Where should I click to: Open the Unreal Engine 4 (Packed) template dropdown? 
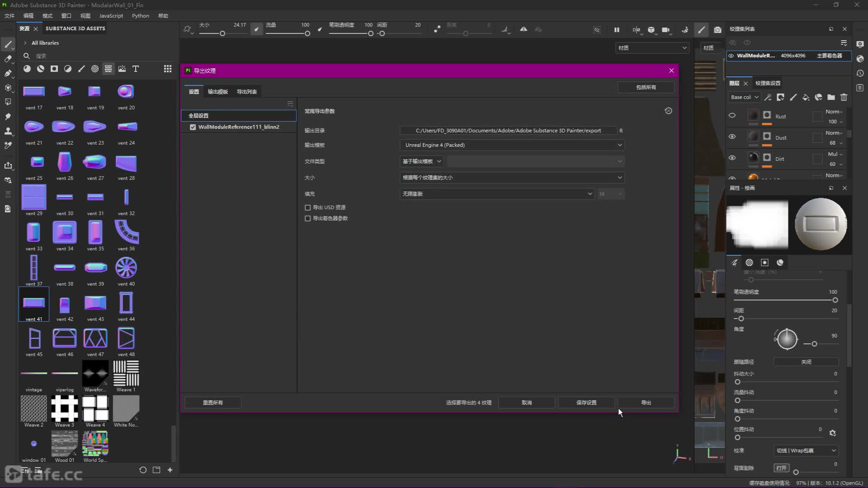pos(511,145)
